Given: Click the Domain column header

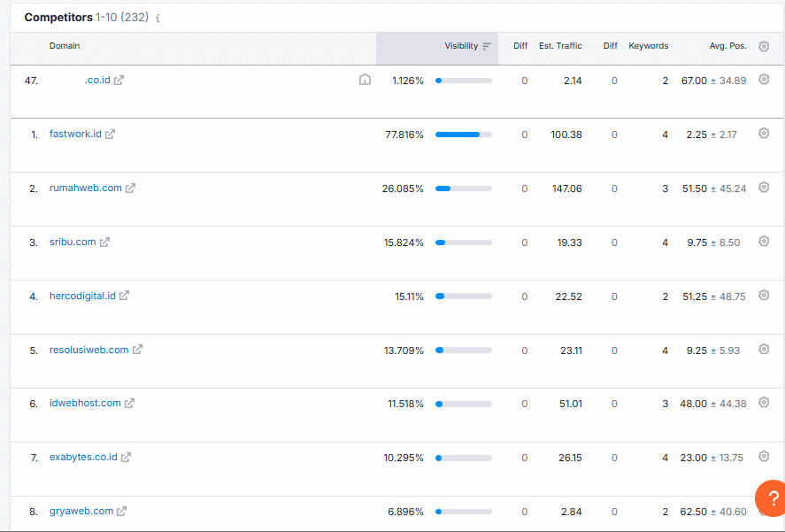Looking at the screenshot, I should [x=65, y=46].
